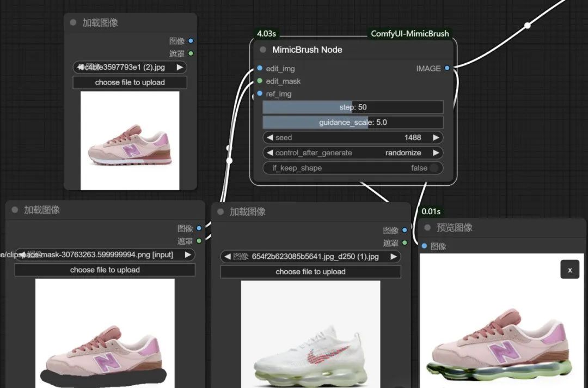Adjust the step: 50 slider
588x388 pixels.
click(353, 107)
